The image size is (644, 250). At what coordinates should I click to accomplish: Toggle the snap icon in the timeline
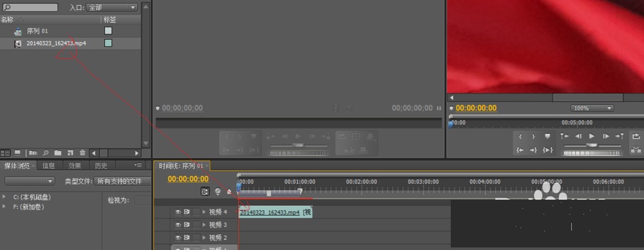coord(205,191)
